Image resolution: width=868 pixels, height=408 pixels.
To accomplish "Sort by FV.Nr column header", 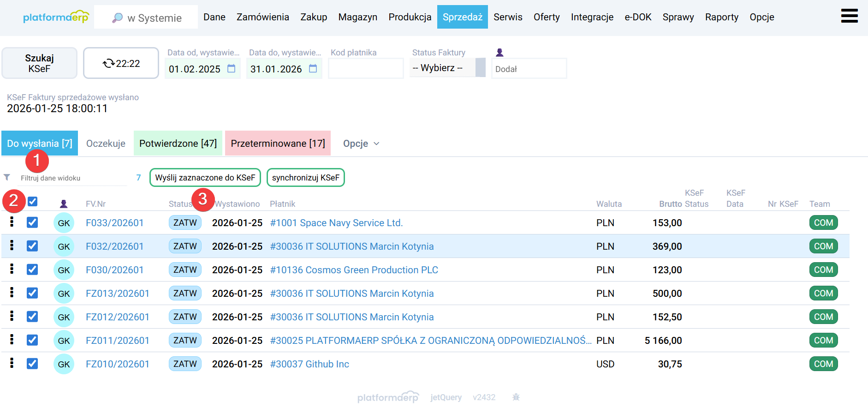I will (x=96, y=204).
